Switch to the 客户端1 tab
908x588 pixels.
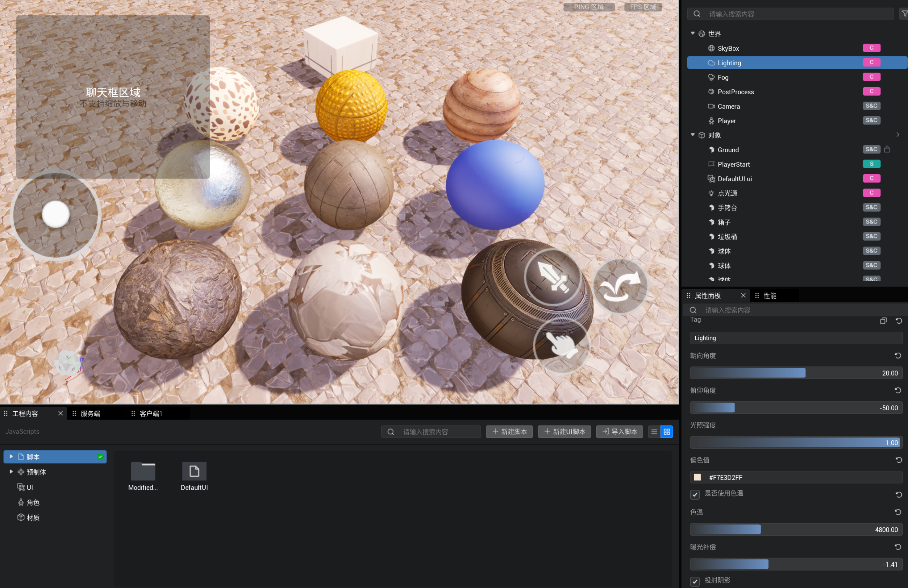[x=151, y=414]
